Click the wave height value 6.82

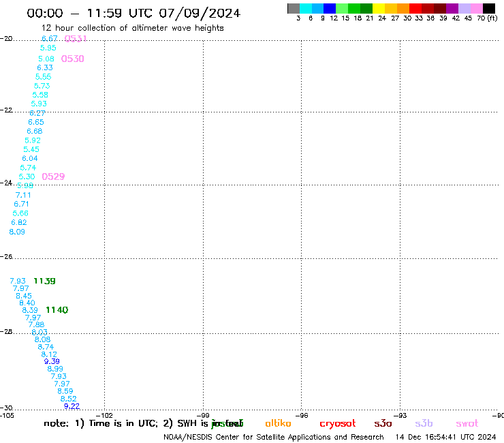coord(19,222)
